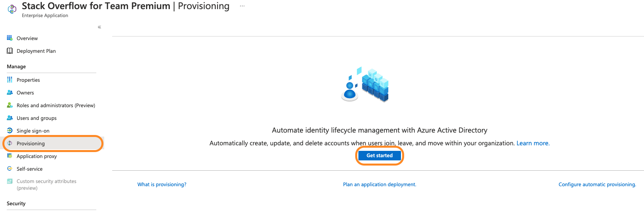Click the Custom security attributes icon
This screenshot has width=644, height=212.
click(x=10, y=181)
